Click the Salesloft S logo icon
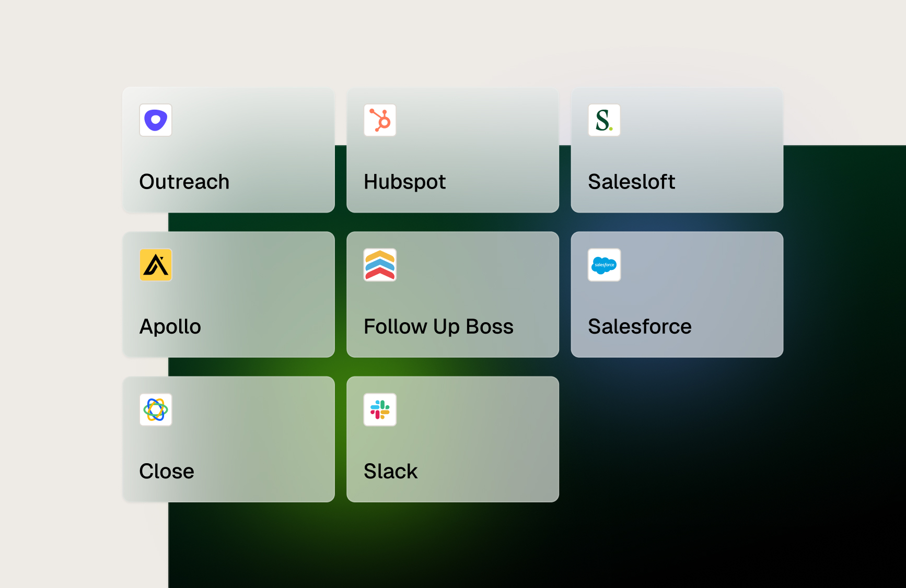This screenshot has height=588, width=906. click(604, 120)
